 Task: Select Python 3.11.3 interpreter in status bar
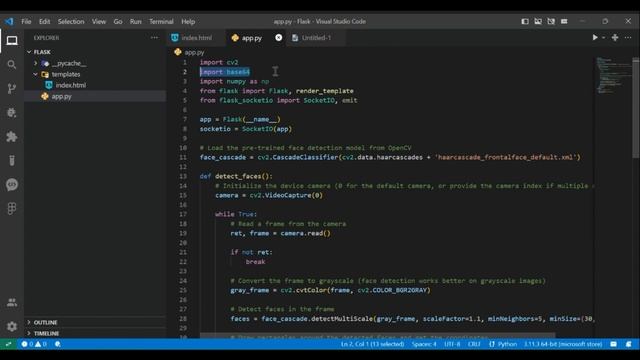tap(563, 344)
